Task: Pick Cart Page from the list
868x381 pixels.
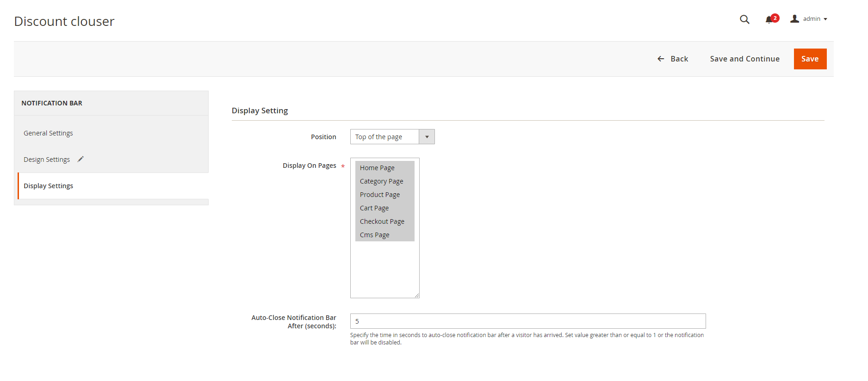Action: coord(374,208)
